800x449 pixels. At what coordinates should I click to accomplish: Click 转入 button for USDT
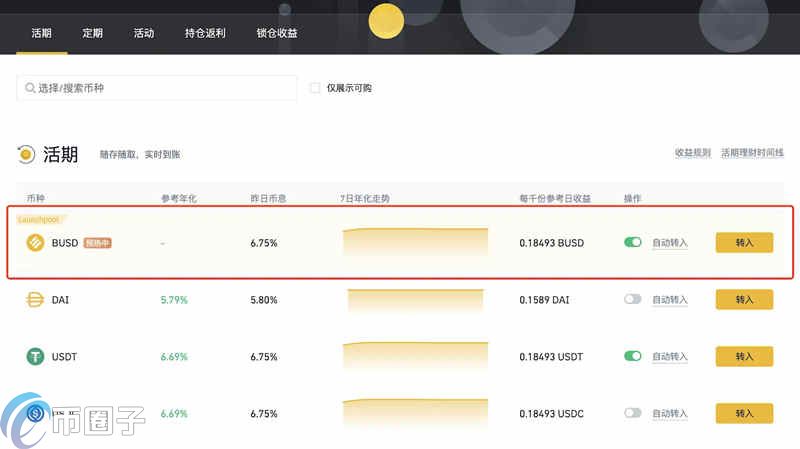click(744, 356)
